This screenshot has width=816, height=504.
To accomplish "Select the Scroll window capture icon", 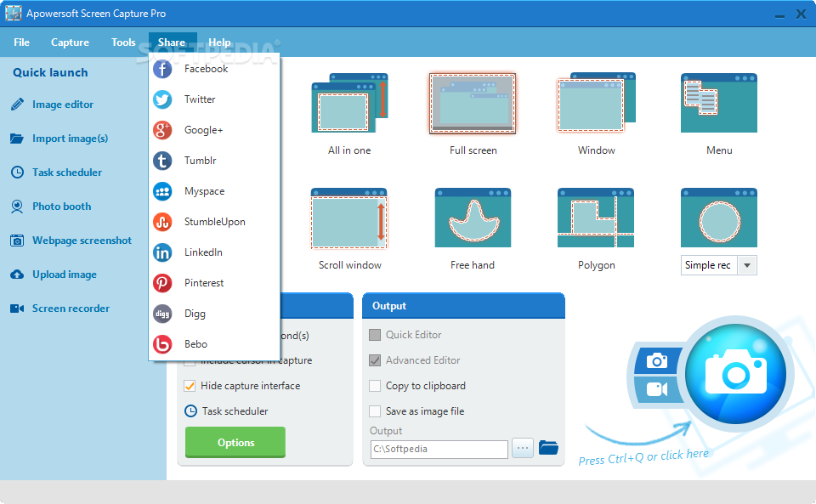I will pyautogui.click(x=349, y=218).
